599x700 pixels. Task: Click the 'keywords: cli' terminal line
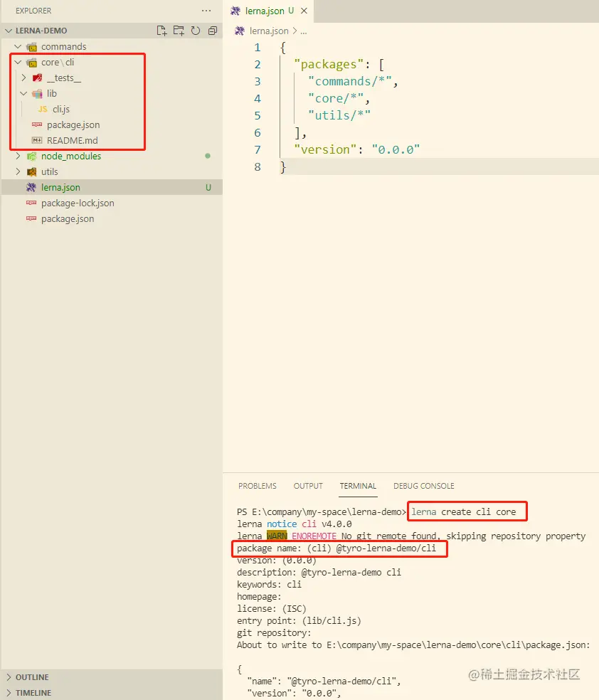269,584
